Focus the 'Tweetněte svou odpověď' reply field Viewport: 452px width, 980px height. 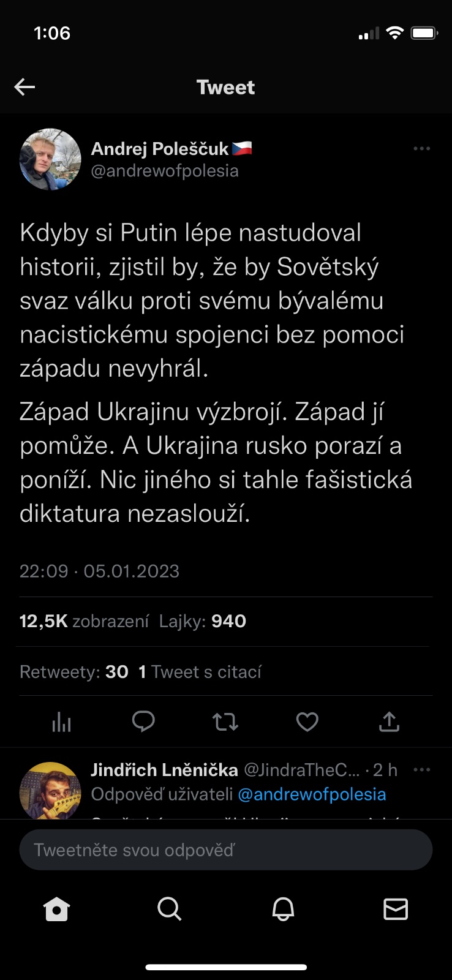tap(225, 850)
